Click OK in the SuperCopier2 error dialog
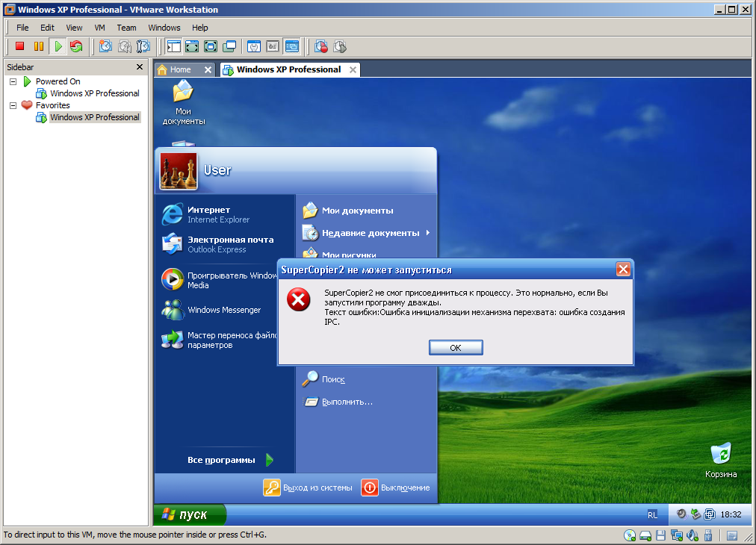756x545 pixels. [x=456, y=347]
